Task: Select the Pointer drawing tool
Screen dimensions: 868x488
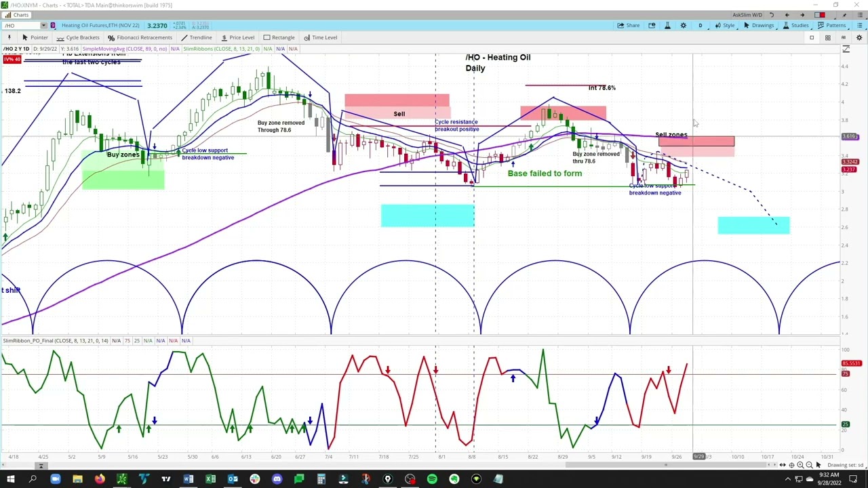Action: point(35,37)
